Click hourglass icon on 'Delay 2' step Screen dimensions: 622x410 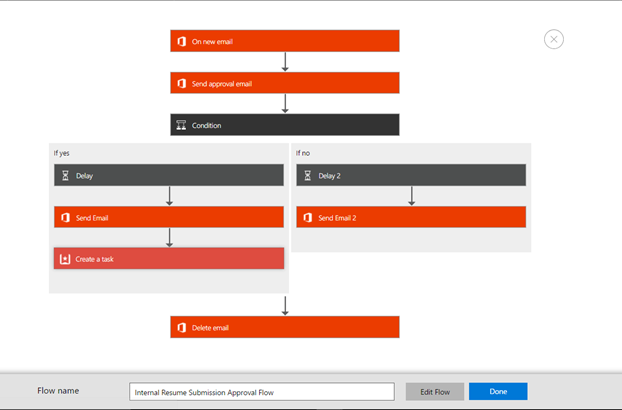pyautogui.click(x=307, y=176)
